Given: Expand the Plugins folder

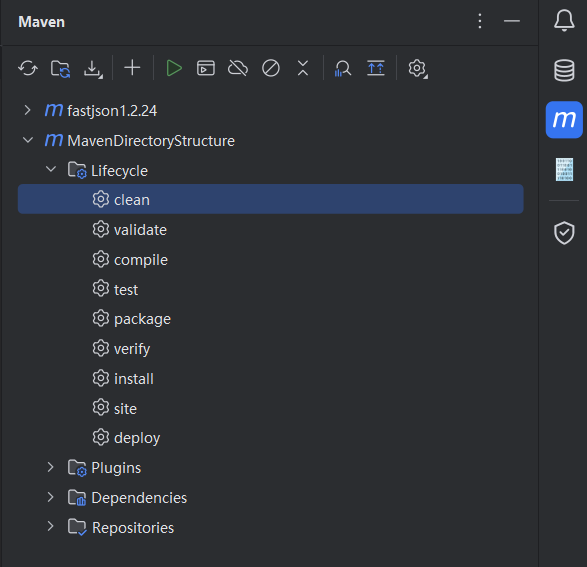Looking at the screenshot, I should pyautogui.click(x=51, y=467).
